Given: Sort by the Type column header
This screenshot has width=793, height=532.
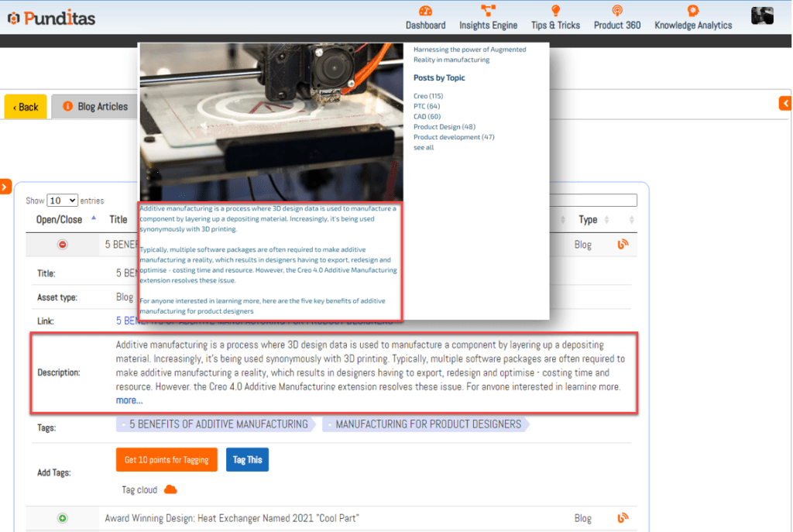Looking at the screenshot, I should point(589,220).
